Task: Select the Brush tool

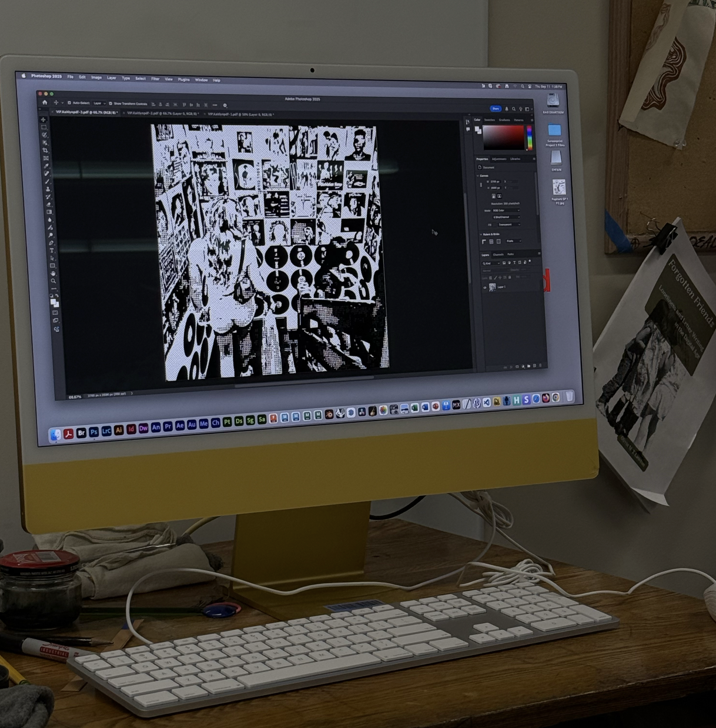Action: click(48, 181)
